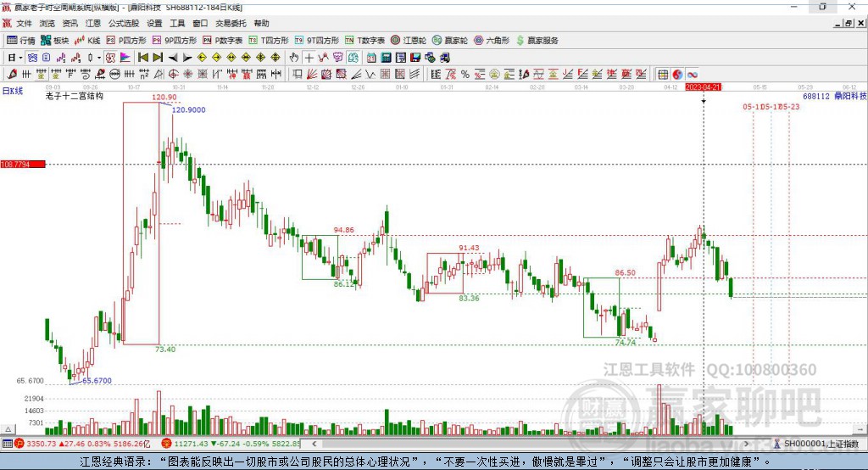Open the P四方形 square tool

[x=126, y=41]
